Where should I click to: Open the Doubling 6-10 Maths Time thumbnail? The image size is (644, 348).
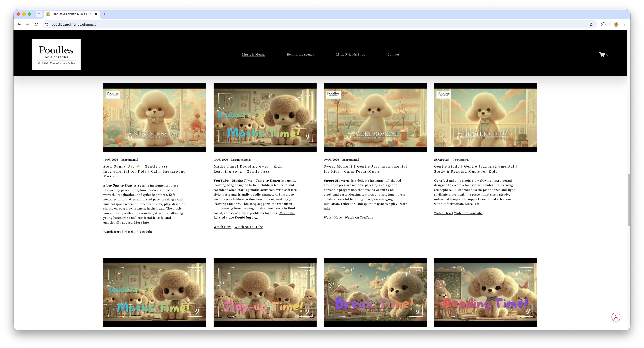(265, 117)
